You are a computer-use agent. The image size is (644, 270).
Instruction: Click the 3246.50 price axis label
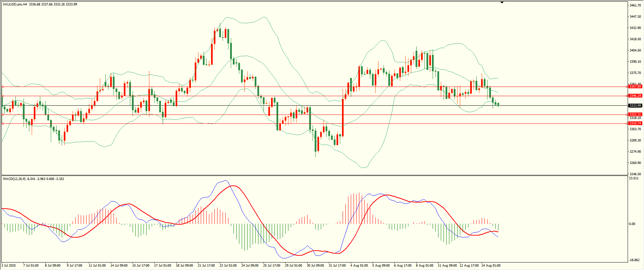pyautogui.click(x=635, y=174)
